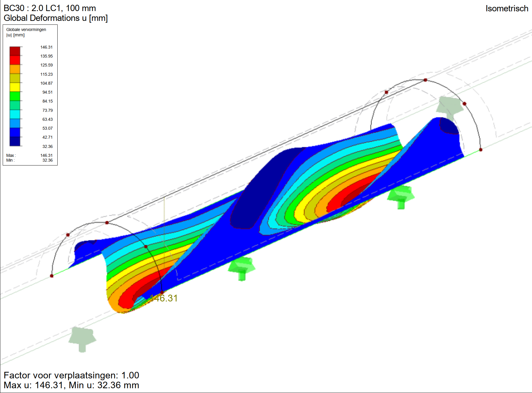Pick the node at the right arch's lower end
The width and height of the screenshot is (532, 393).
[481, 150]
